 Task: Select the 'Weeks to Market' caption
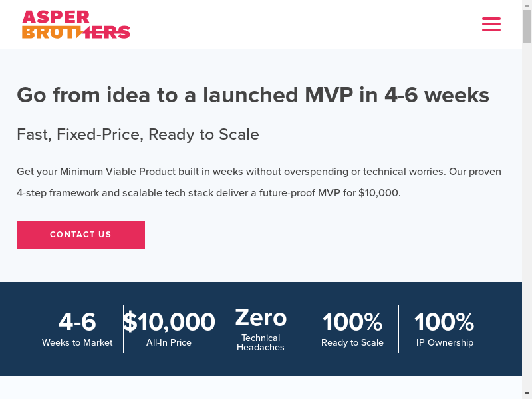tap(77, 343)
